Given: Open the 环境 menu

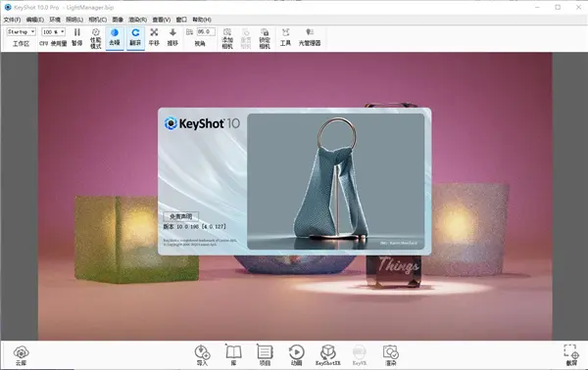Looking at the screenshot, I should 55,20.
